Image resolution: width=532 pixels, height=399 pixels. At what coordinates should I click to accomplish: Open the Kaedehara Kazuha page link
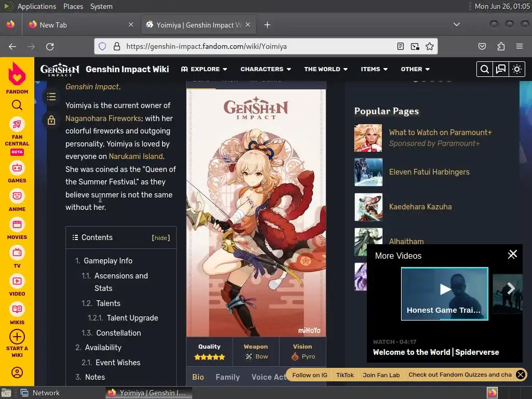click(x=420, y=207)
